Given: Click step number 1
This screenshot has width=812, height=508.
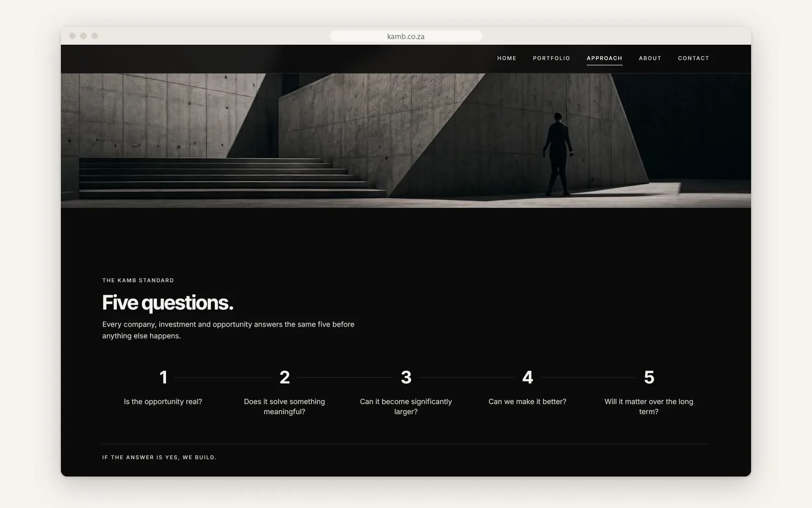Looking at the screenshot, I should click(163, 377).
